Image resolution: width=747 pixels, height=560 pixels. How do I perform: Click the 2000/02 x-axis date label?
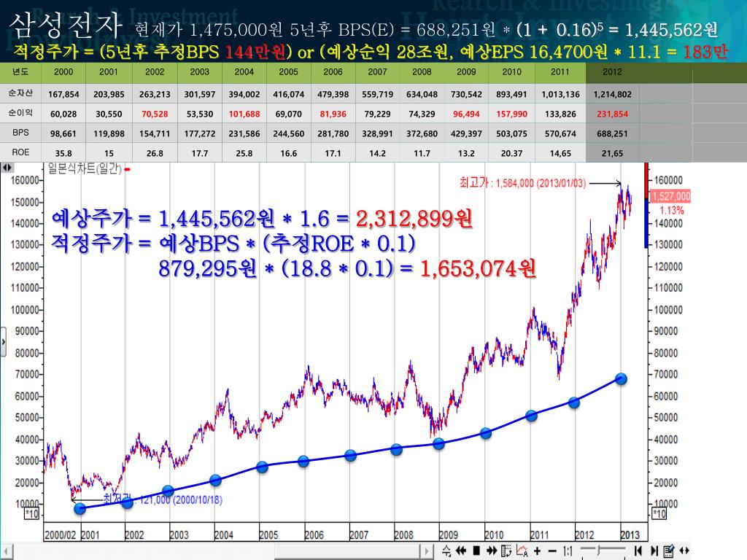(x=60, y=534)
